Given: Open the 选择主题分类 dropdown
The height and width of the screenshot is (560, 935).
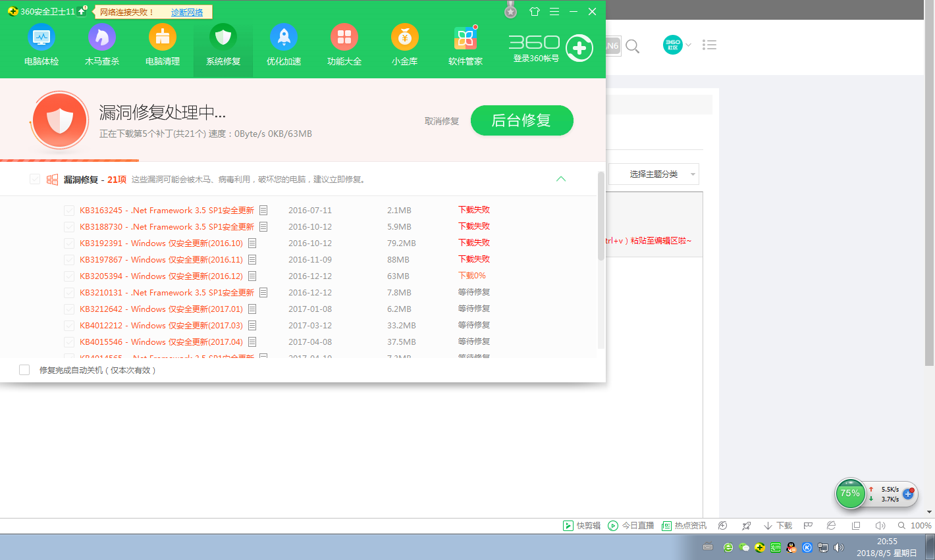Looking at the screenshot, I should click(x=654, y=174).
